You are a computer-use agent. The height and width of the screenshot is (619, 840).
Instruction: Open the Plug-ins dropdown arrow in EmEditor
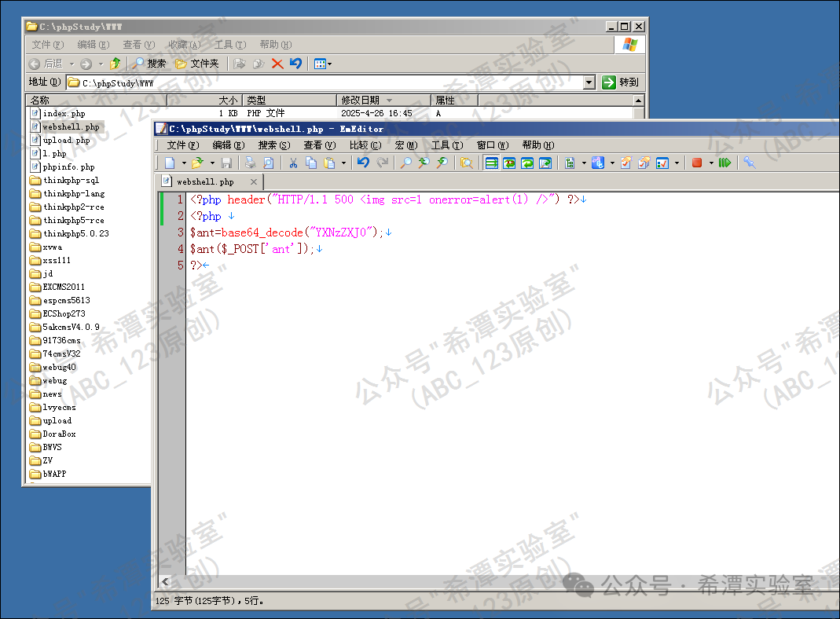pos(584,163)
